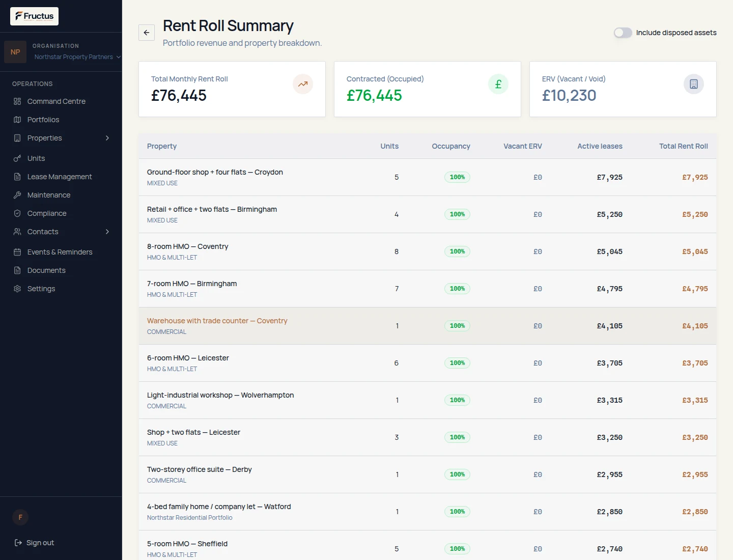Image resolution: width=733 pixels, height=560 pixels.
Task: Click the Compliance shield icon
Action: tap(17, 213)
